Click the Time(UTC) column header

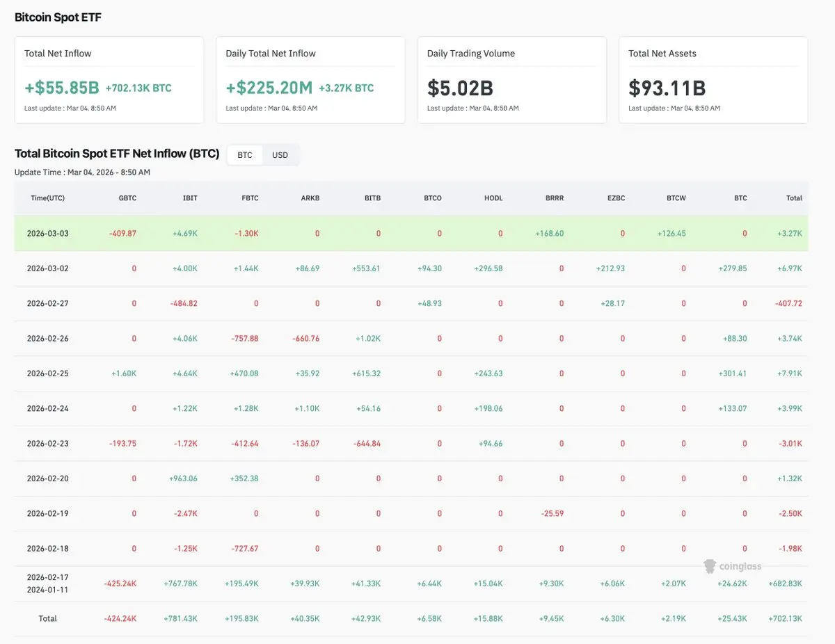(x=47, y=198)
